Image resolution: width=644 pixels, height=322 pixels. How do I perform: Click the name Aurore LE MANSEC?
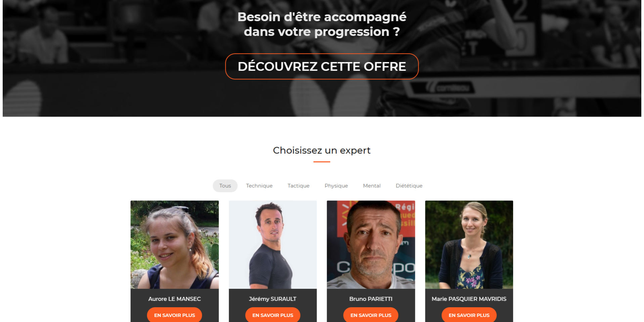(x=175, y=299)
